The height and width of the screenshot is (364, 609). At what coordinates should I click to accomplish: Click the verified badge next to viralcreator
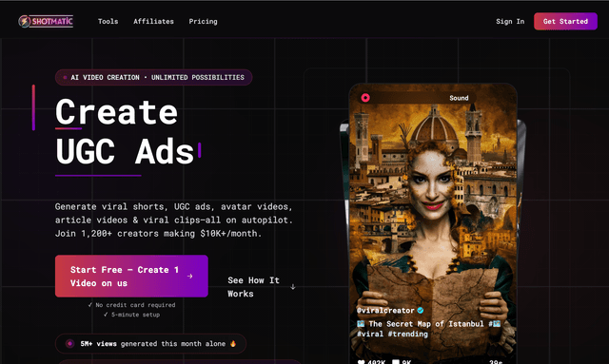click(x=421, y=311)
